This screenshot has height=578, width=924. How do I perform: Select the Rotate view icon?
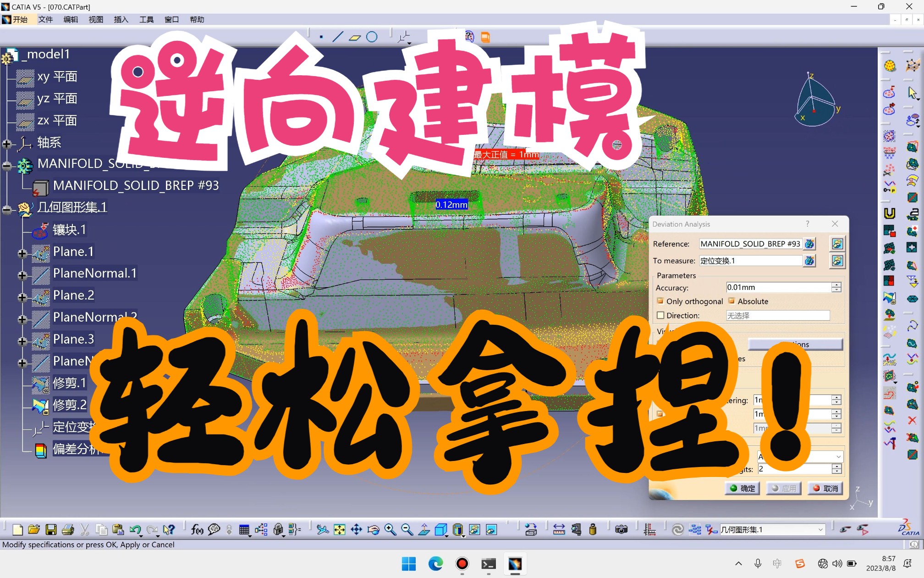coord(374,530)
